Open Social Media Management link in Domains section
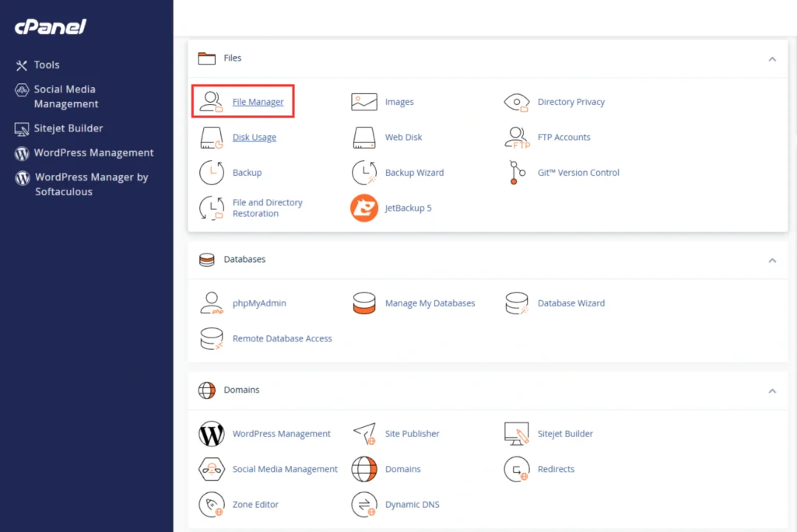This screenshot has height=532, width=797. click(x=285, y=469)
